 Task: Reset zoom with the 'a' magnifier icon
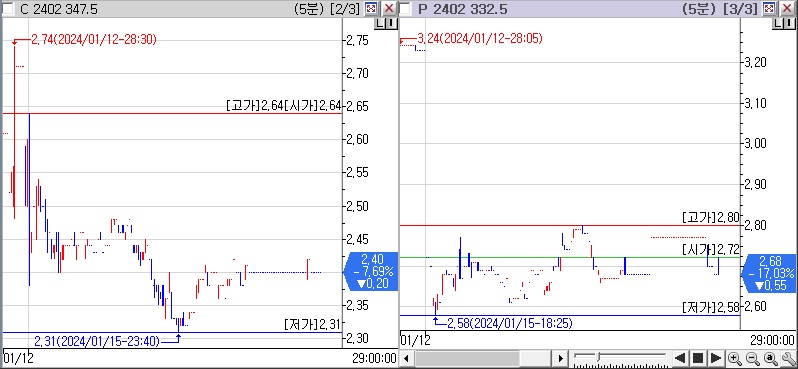click(770, 358)
